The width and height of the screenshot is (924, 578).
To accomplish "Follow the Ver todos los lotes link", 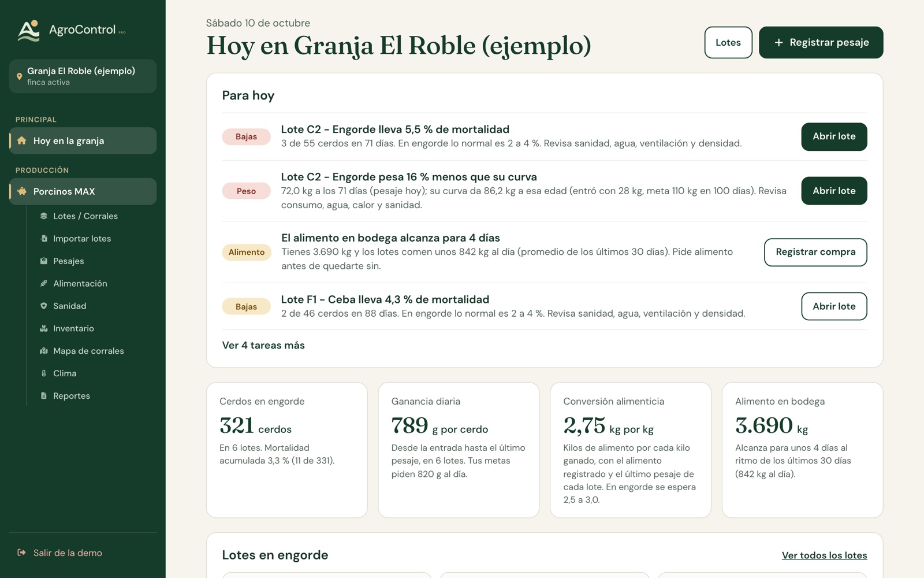I will [x=824, y=555].
